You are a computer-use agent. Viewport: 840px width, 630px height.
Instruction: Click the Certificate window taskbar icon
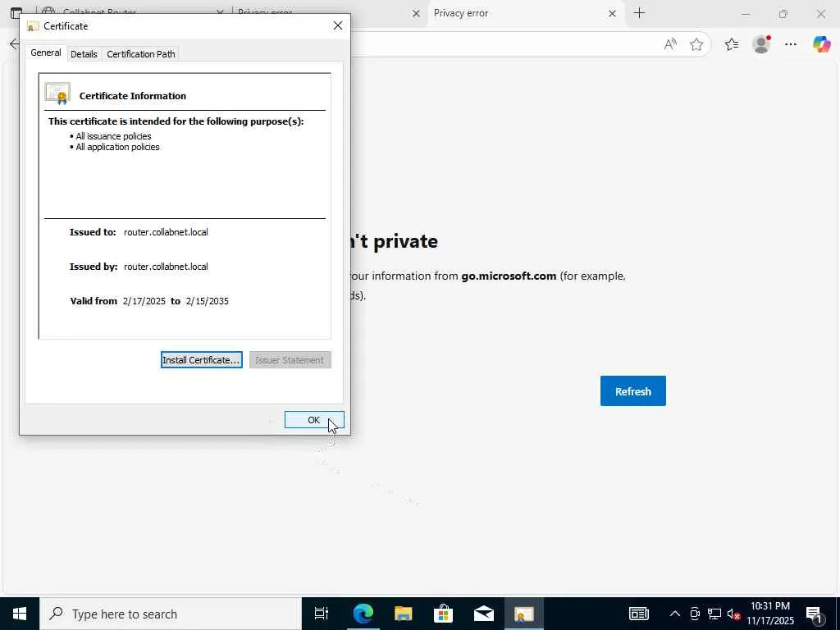click(x=524, y=614)
